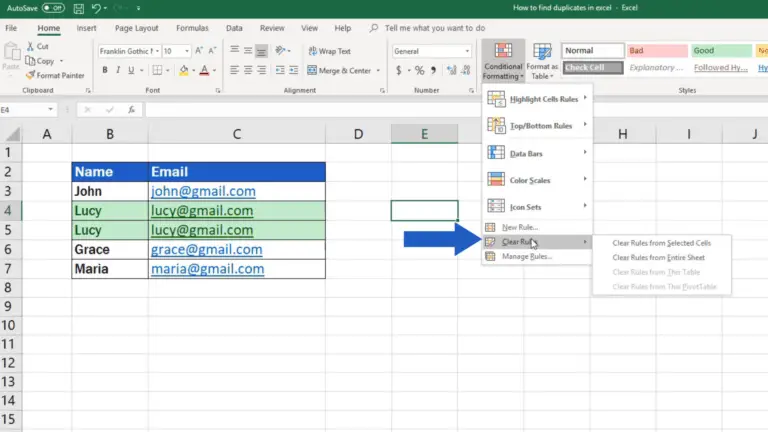Click the Tell me search box

434,28
